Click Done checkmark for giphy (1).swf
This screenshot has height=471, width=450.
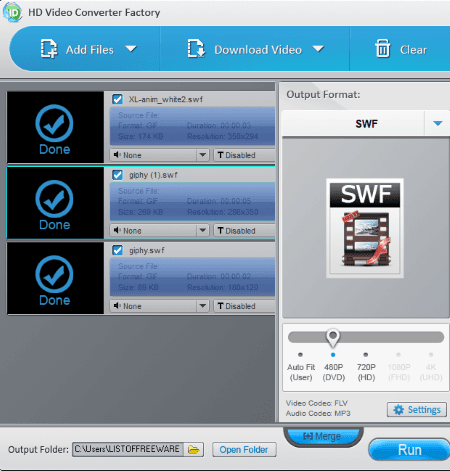(x=54, y=199)
